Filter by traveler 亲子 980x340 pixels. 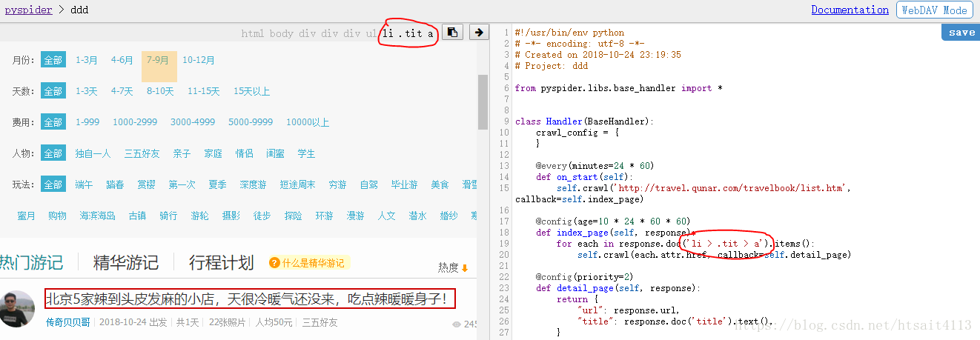pyautogui.click(x=182, y=153)
